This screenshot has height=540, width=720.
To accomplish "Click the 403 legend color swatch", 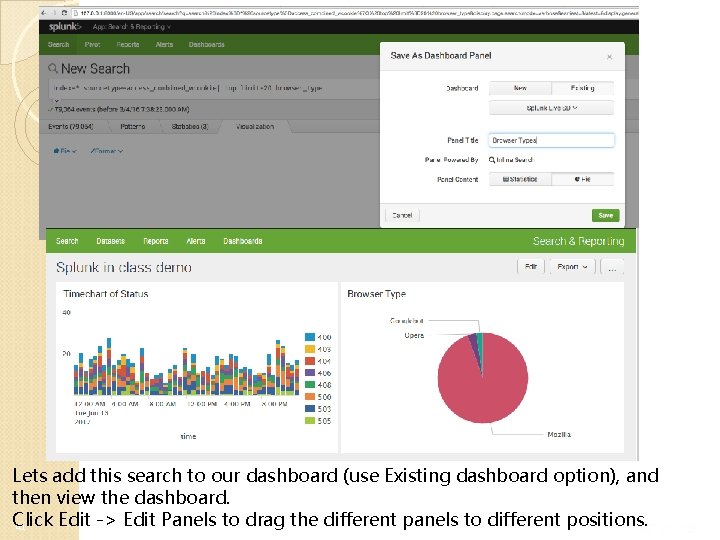I will point(310,349).
